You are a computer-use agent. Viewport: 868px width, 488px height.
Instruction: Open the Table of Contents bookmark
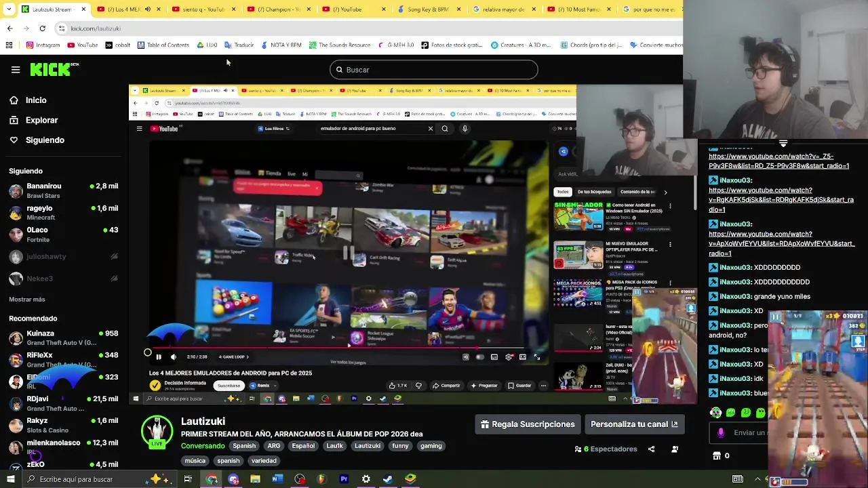click(163, 45)
